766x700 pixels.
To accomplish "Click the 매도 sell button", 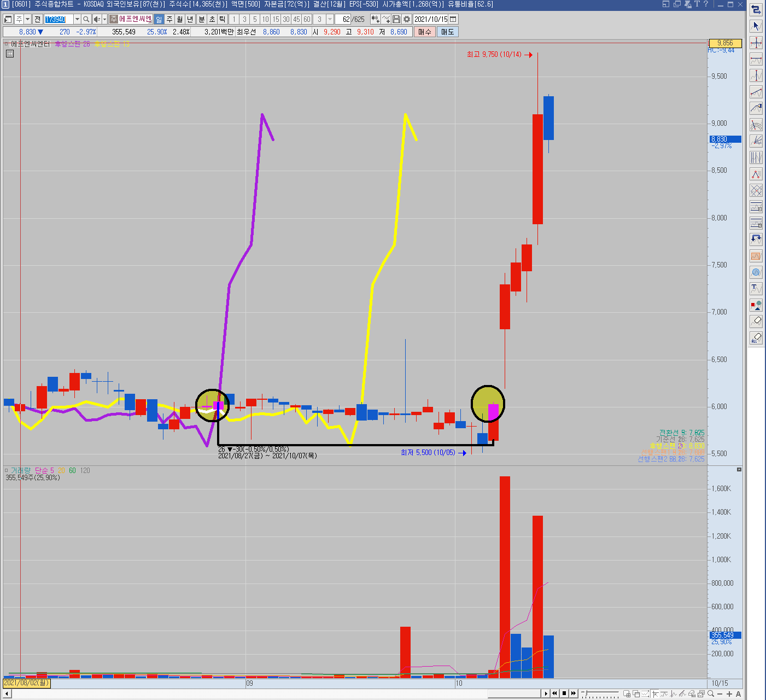I will (x=448, y=32).
